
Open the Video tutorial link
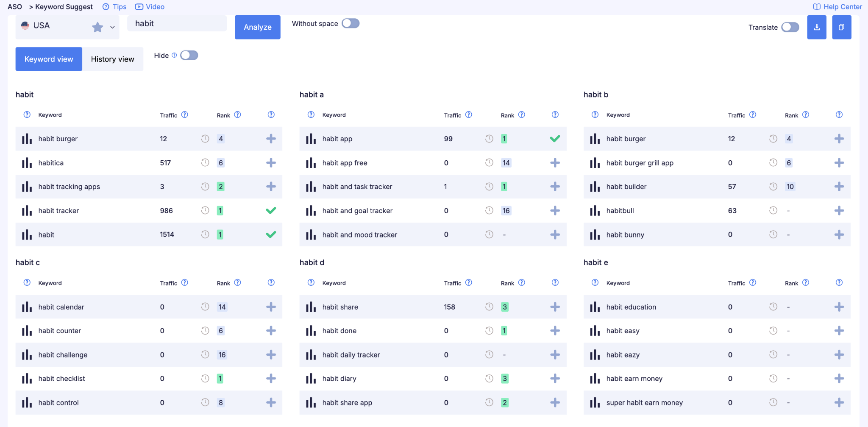click(150, 7)
